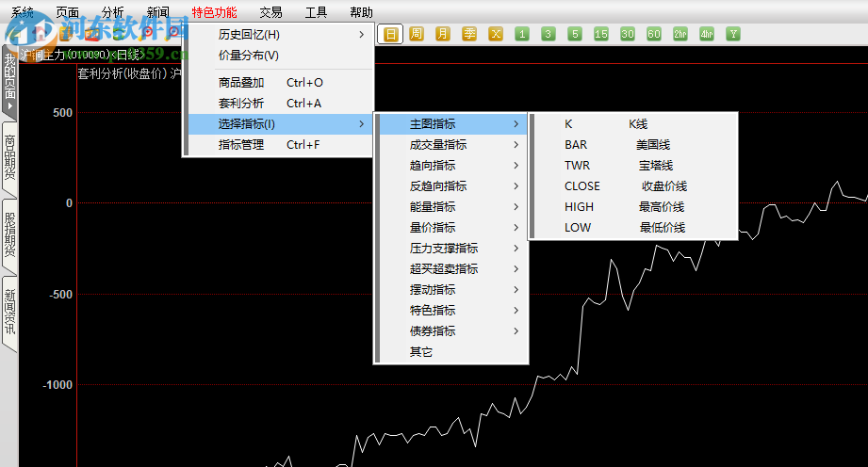
Task: Click the Y period toolbar button
Action: tap(733, 34)
